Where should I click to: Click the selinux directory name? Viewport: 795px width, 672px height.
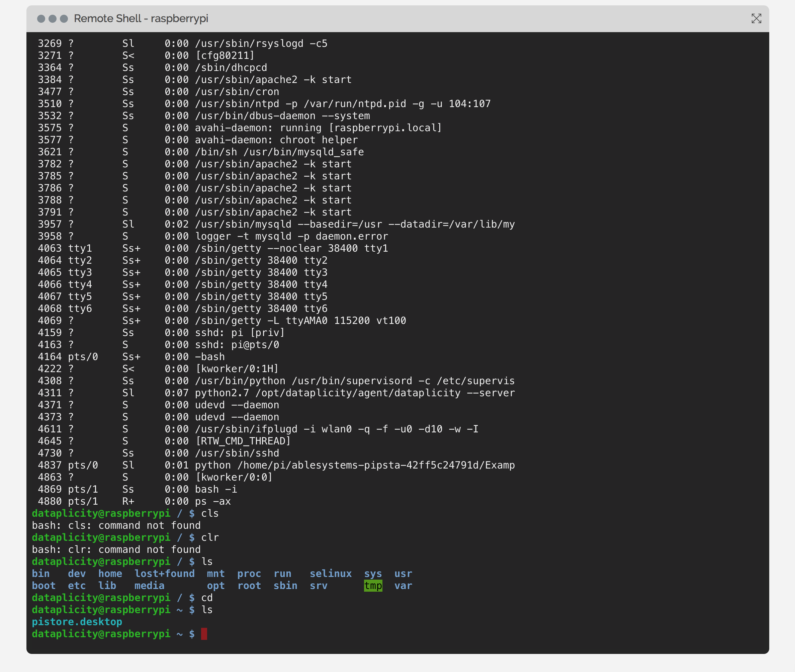coord(330,574)
